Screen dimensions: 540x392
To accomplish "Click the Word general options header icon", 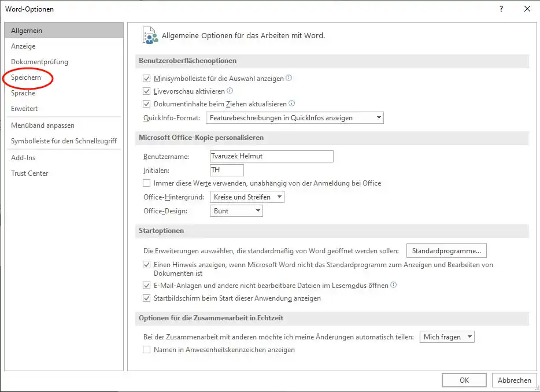I will click(150, 35).
